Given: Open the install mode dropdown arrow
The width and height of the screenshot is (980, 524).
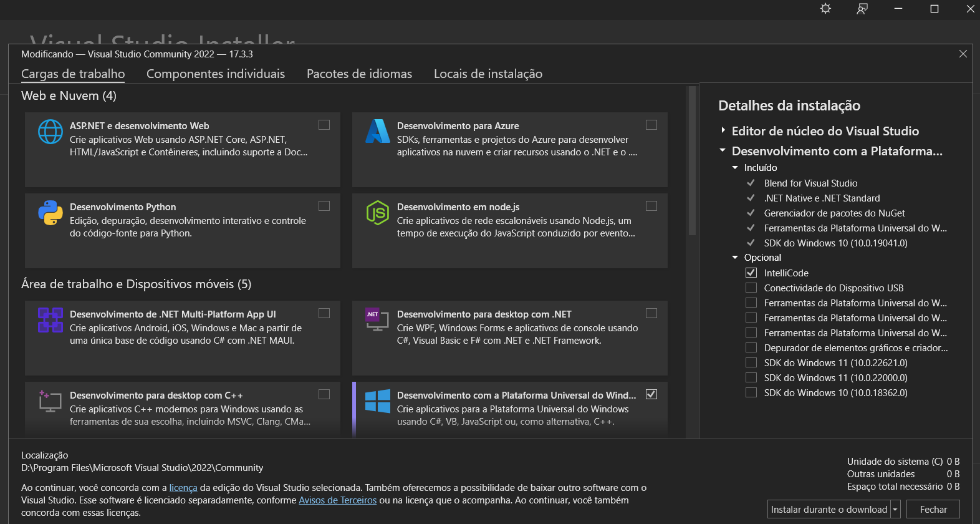Looking at the screenshot, I should point(896,510).
